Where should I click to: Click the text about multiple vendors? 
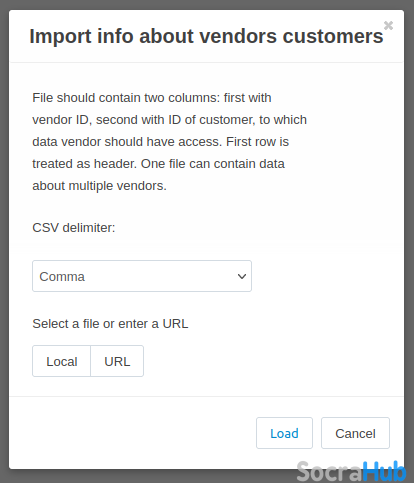click(x=99, y=186)
